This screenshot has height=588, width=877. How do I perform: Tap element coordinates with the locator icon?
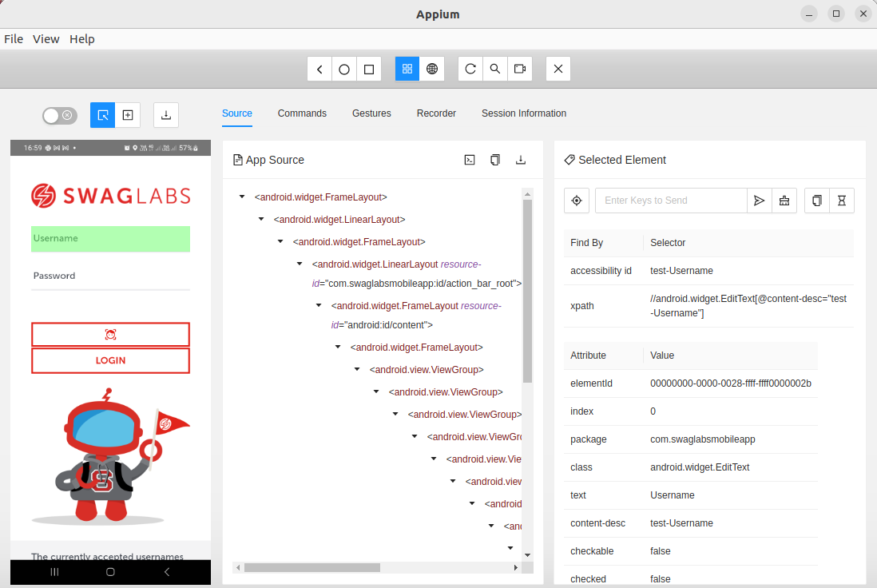click(577, 201)
